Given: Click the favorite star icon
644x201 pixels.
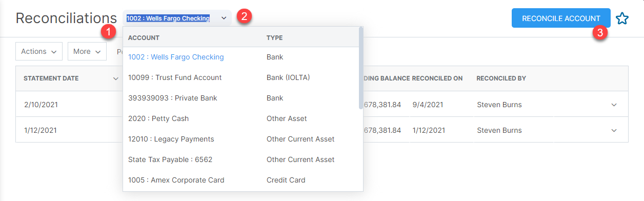Looking at the screenshot, I should 622,18.
